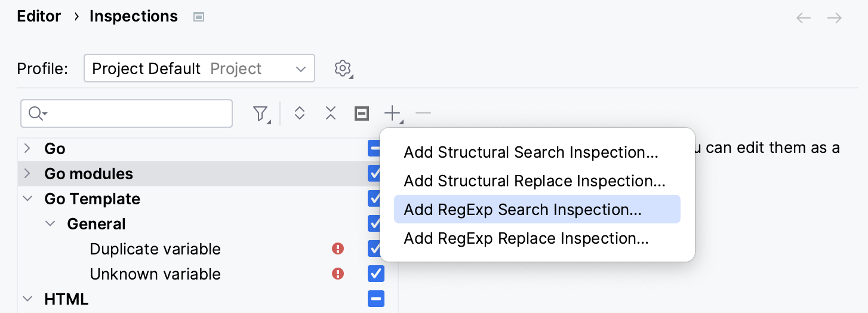Viewport: 868px width, 313px height.
Task: Click the plus Add inspection icon
Action: click(392, 113)
